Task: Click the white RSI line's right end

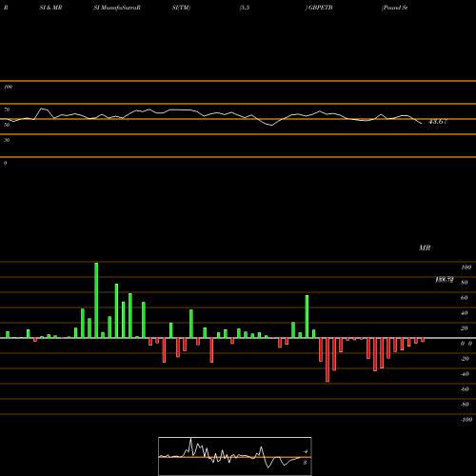Action: coord(421,123)
